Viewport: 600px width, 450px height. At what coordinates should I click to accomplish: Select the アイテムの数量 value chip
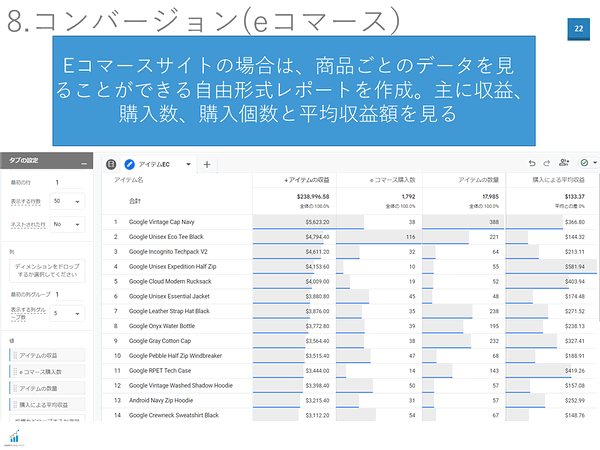[x=47, y=388]
